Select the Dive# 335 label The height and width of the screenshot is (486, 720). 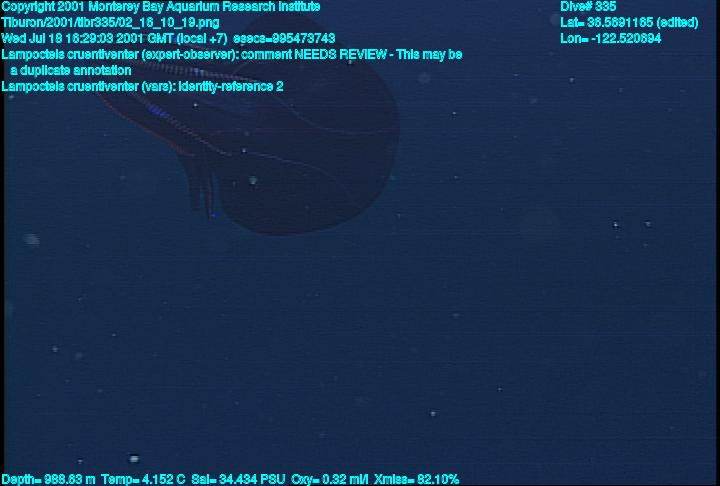(x=588, y=7)
